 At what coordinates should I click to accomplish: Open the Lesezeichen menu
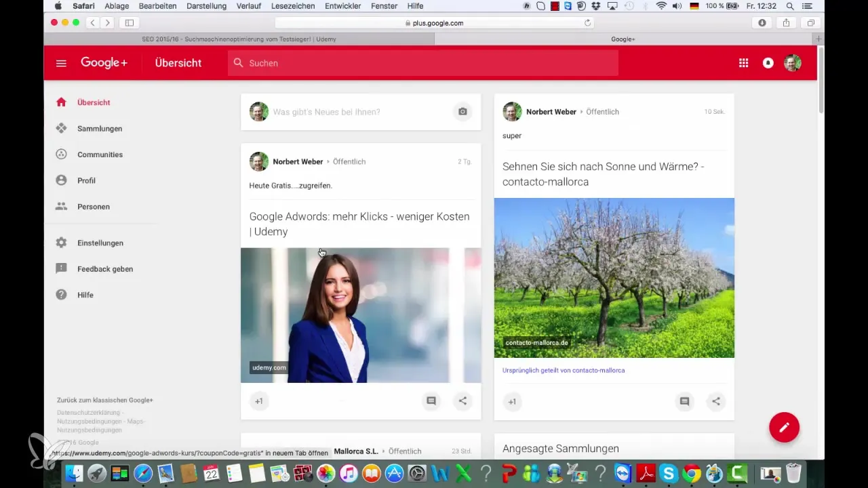[x=292, y=5]
